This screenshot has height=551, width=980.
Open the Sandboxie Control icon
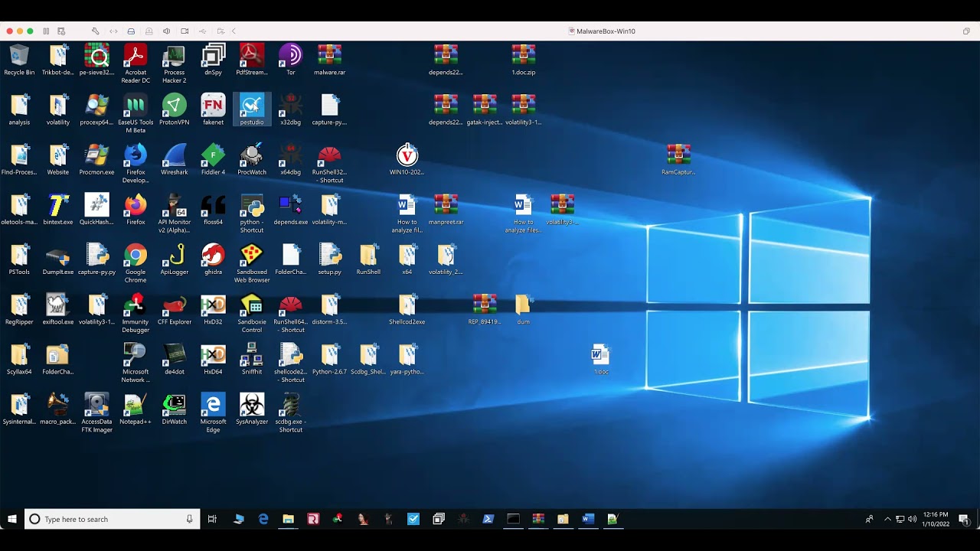(x=252, y=313)
